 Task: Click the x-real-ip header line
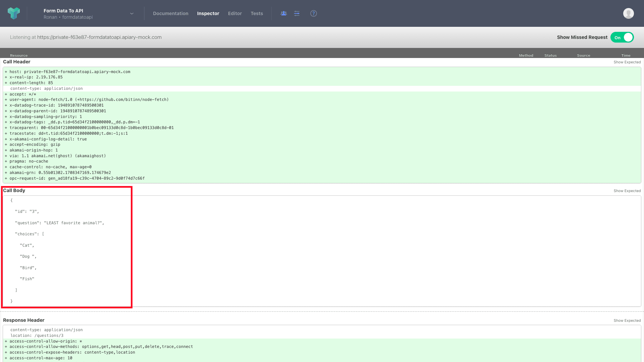[x=322, y=77]
